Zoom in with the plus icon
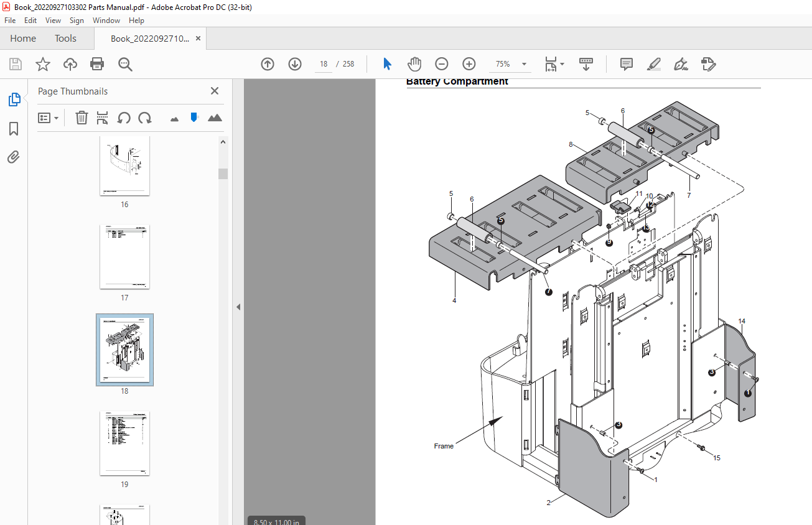Screen dimensions: 812x525 pyautogui.click(x=469, y=64)
